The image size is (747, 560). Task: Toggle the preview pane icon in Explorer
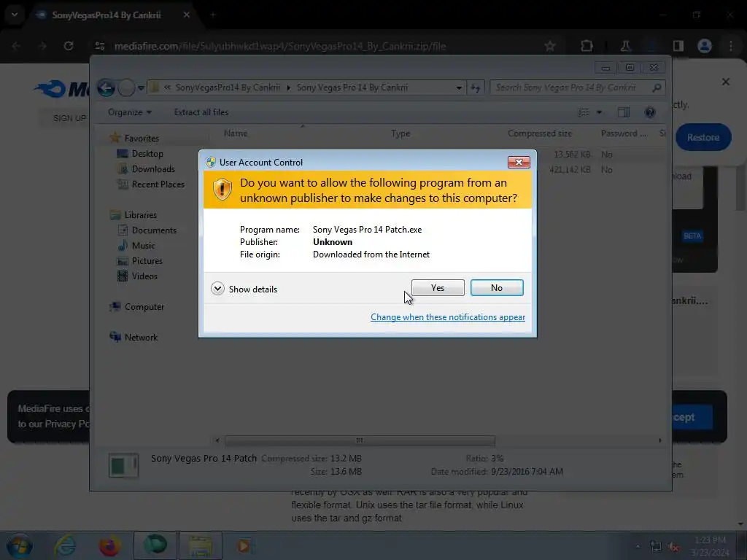624,112
